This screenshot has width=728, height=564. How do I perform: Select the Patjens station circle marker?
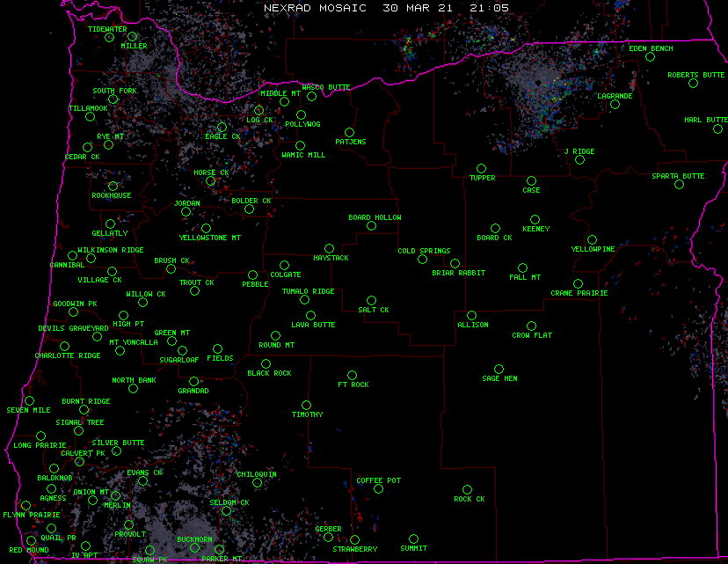pos(349,133)
